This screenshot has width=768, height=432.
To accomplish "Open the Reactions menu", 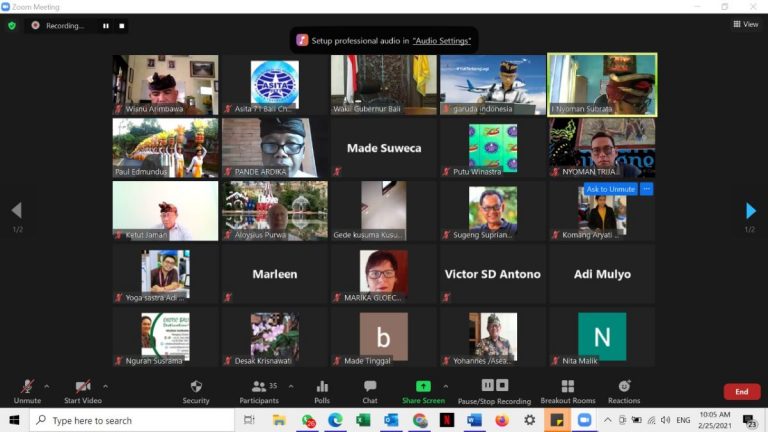I will point(624,391).
